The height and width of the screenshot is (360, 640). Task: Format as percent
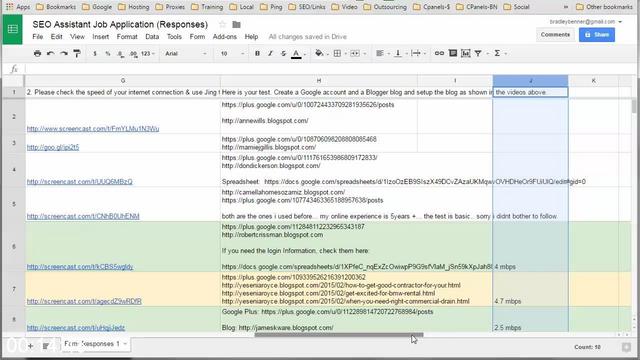coord(108,53)
